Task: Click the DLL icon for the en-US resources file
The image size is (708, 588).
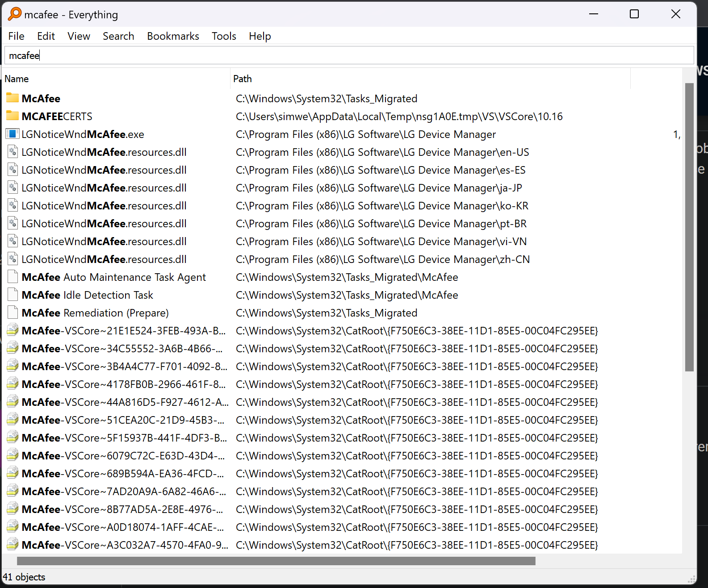Action: [x=13, y=151]
